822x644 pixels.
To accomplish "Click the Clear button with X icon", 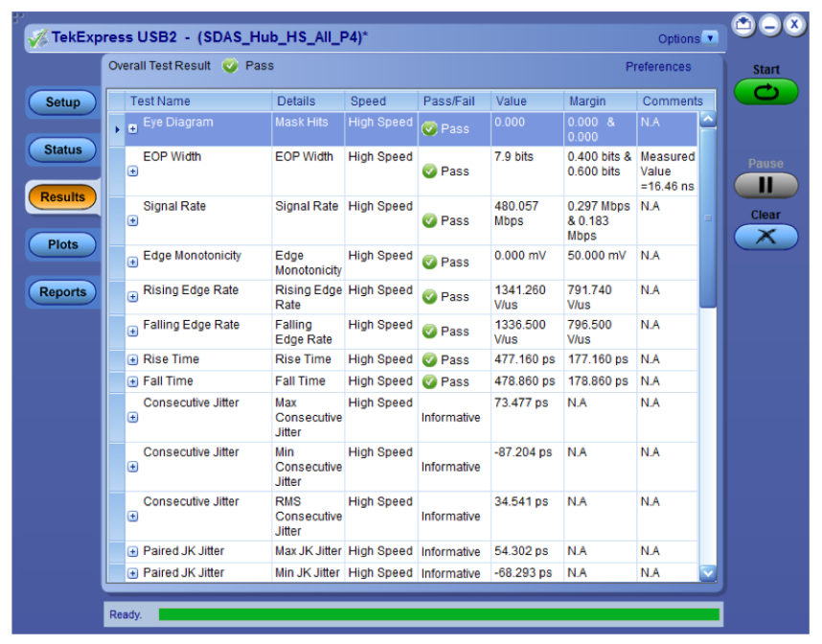I will tap(765, 237).
